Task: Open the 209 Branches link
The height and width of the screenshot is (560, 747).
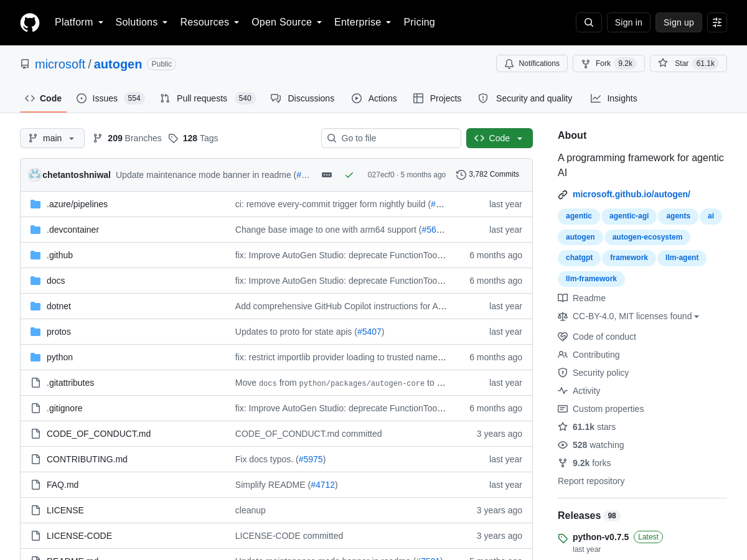Action: [127, 138]
